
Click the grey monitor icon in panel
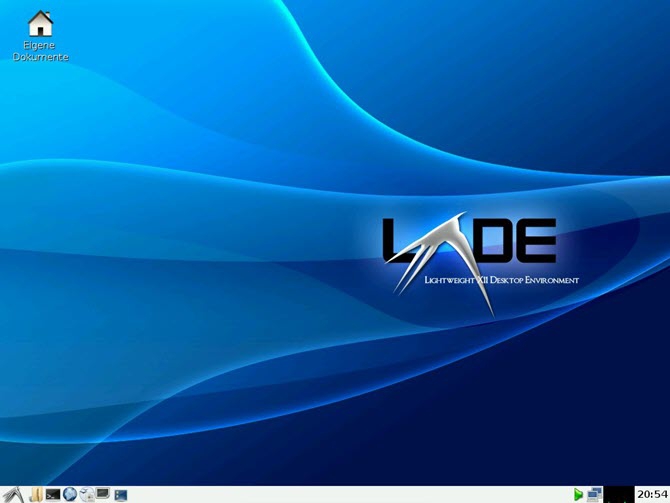click(103, 494)
